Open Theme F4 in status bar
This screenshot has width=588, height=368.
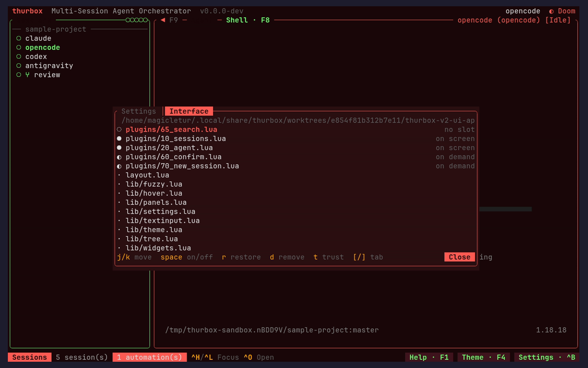[483, 357]
